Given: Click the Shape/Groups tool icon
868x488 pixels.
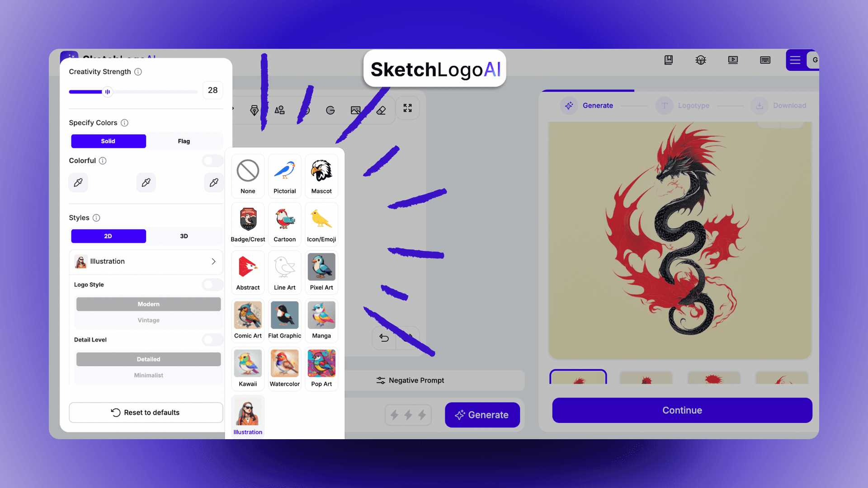Looking at the screenshot, I should (x=278, y=110).
